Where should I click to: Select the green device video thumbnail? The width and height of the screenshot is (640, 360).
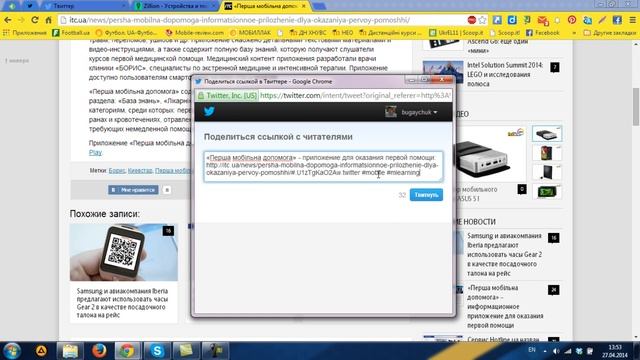click(547, 191)
